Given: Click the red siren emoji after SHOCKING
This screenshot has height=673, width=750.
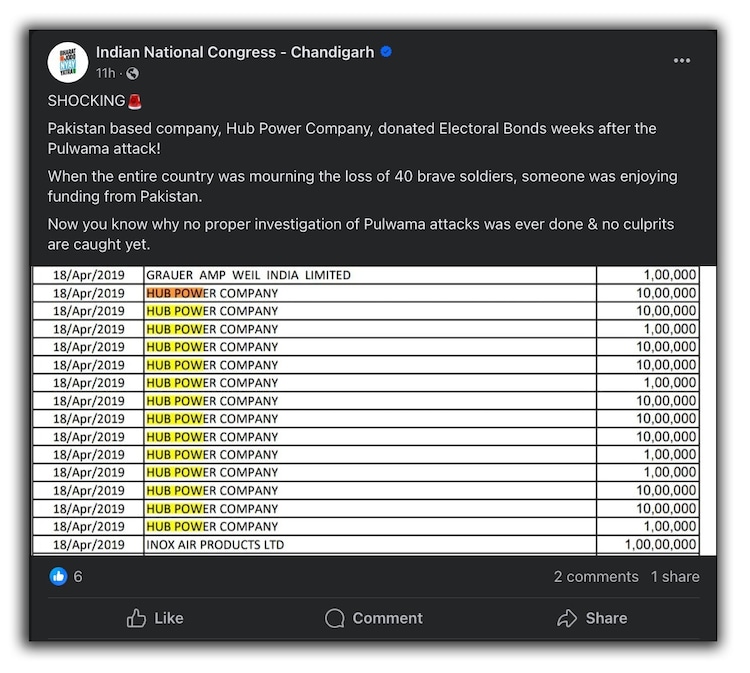Looking at the screenshot, I should click(x=134, y=101).
